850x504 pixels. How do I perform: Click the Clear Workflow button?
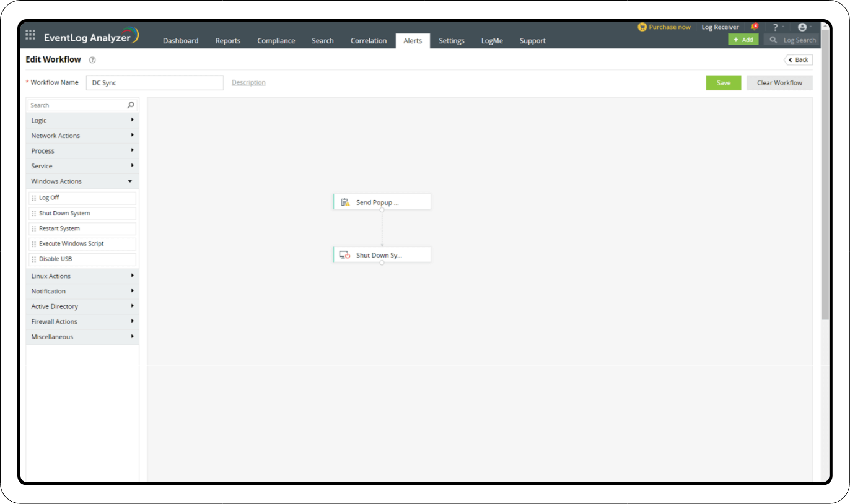779,82
